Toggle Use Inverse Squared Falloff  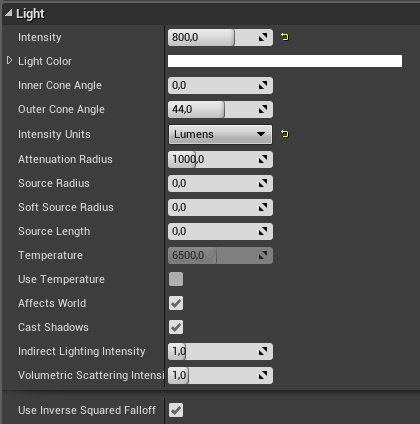[x=176, y=410]
